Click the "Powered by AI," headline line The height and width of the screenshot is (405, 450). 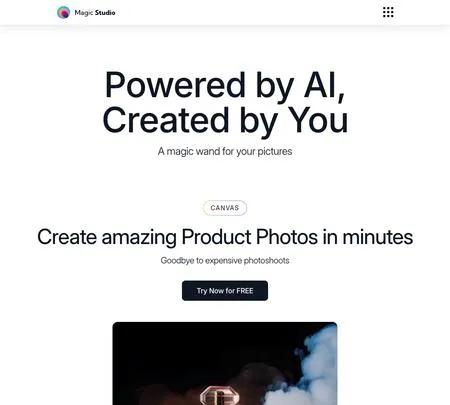[225, 85]
